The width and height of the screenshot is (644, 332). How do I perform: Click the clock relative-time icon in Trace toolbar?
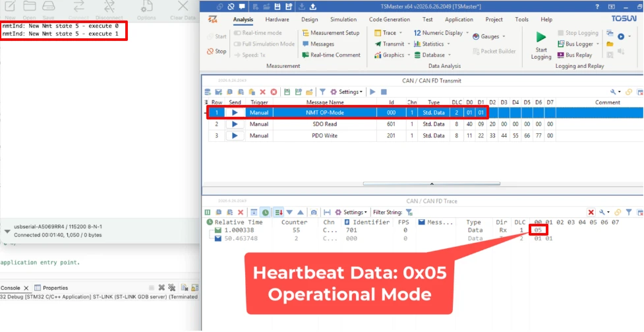266,213
